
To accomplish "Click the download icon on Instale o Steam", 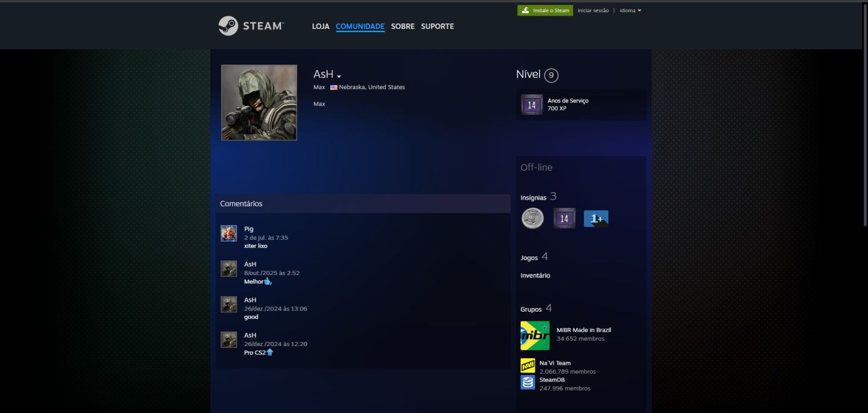I will pos(526,10).
